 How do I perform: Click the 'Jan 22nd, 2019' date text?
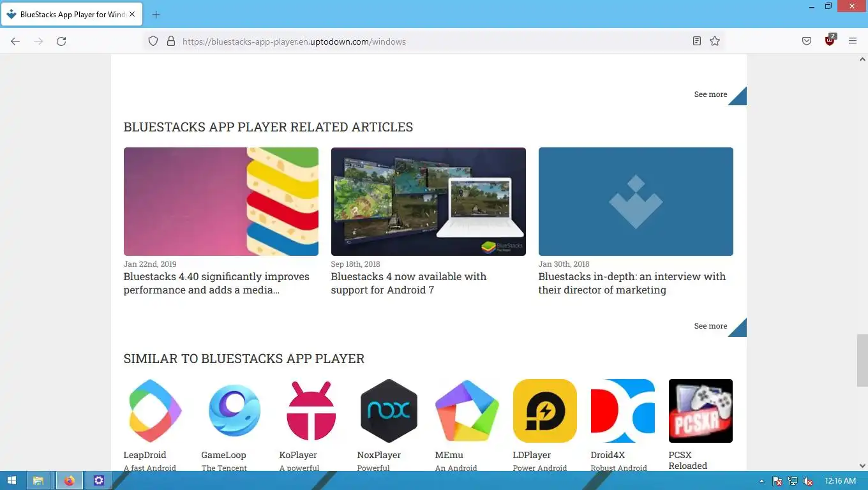[150, 264]
